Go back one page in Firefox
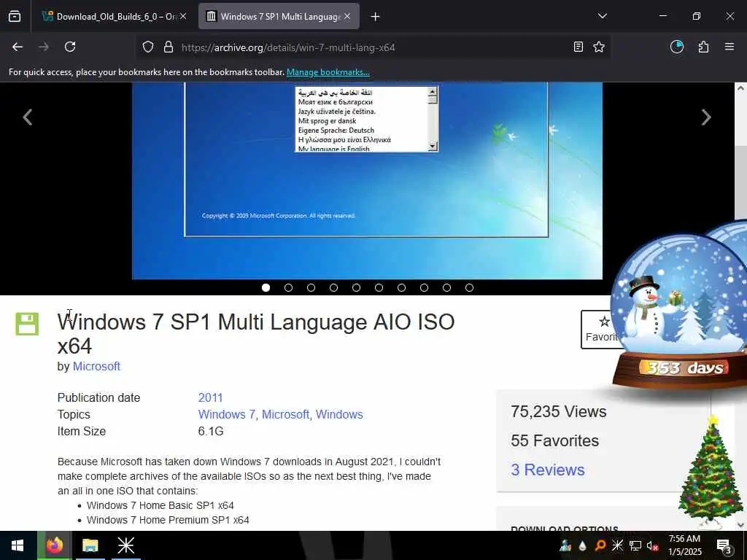 tap(18, 47)
